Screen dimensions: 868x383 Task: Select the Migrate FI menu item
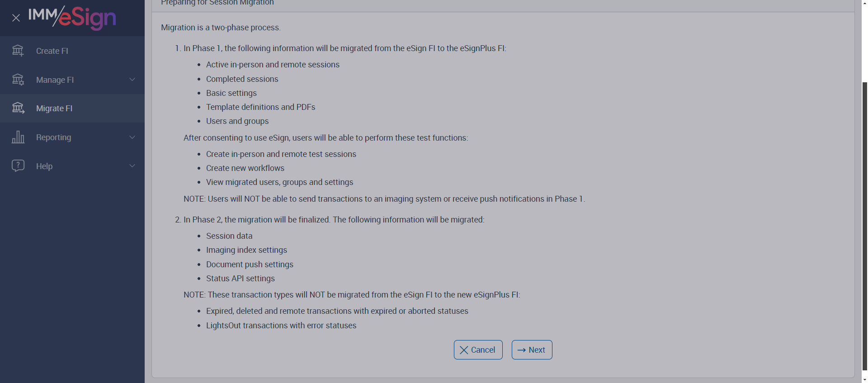[54, 109]
